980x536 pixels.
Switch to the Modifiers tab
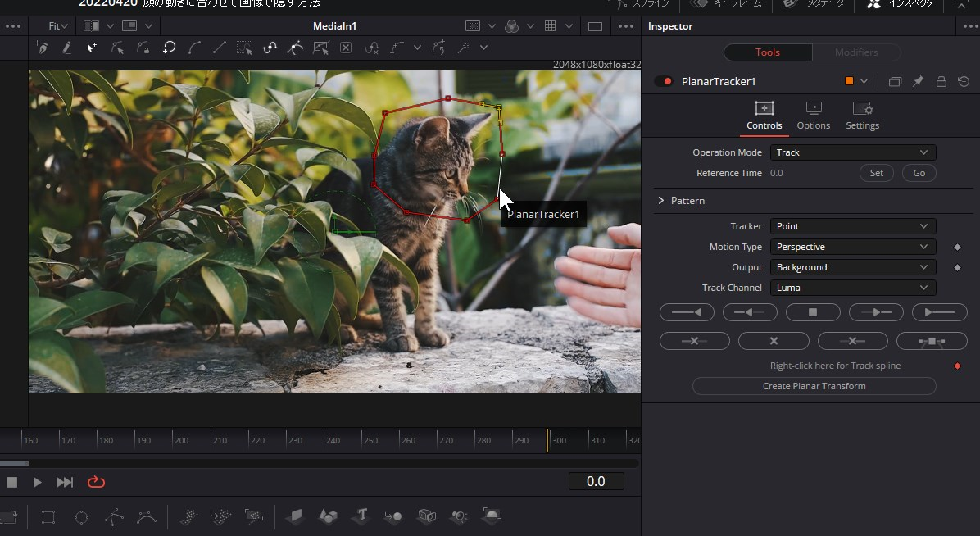click(856, 52)
